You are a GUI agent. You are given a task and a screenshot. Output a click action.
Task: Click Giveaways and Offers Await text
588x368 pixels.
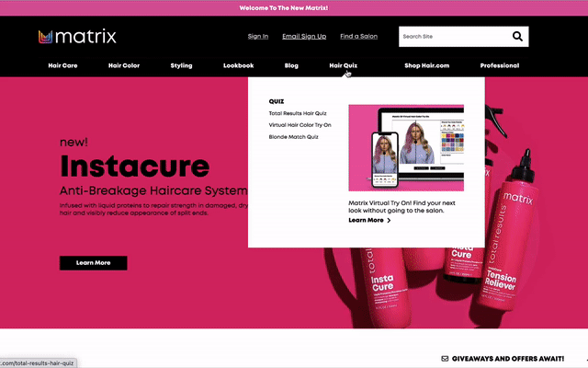tap(508, 359)
